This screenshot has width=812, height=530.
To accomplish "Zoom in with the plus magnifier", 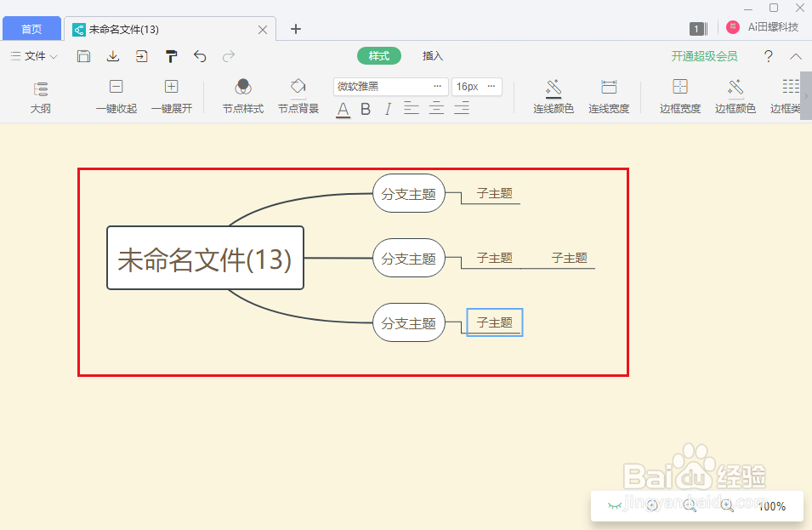I will [x=727, y=505].
